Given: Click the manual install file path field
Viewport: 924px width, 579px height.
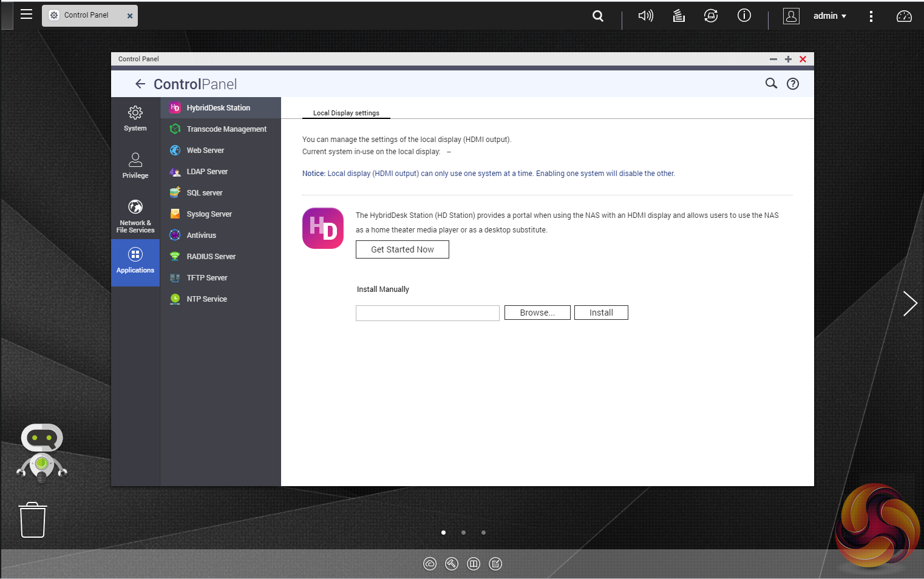Looking at the screenshot, I should pyautogui.click(x=427, y=313).
